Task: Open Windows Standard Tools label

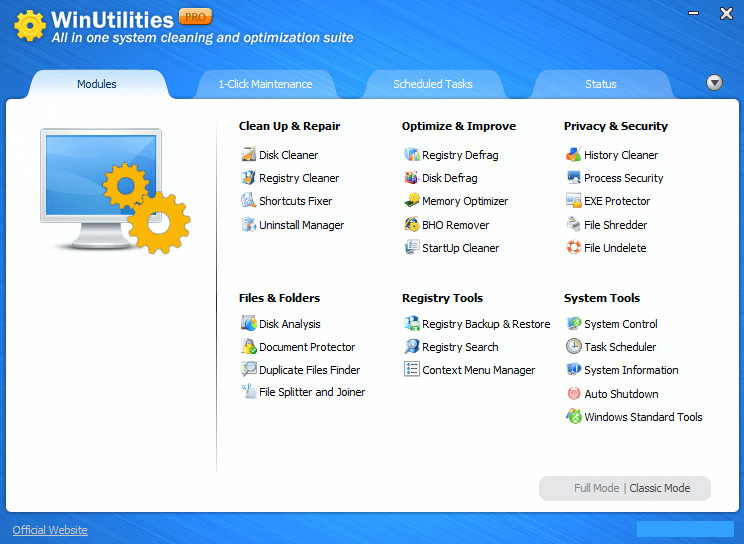Action: click(643, 417)
